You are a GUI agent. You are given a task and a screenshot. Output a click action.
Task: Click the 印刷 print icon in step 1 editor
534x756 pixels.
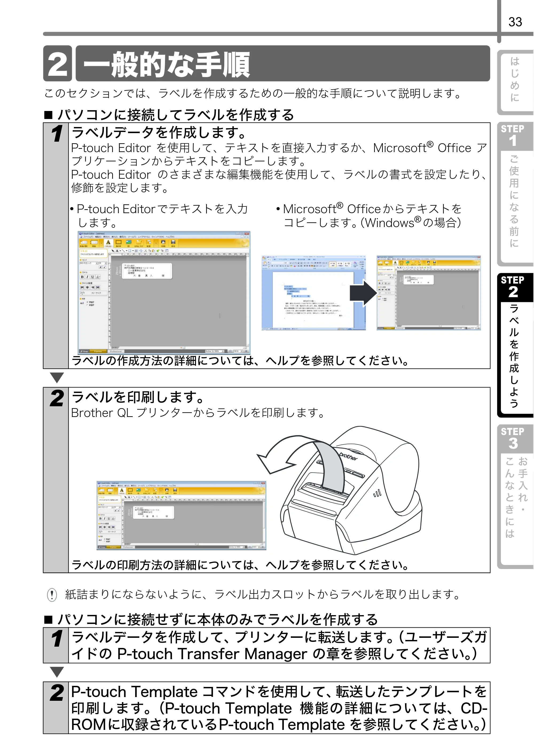(163, 244)
